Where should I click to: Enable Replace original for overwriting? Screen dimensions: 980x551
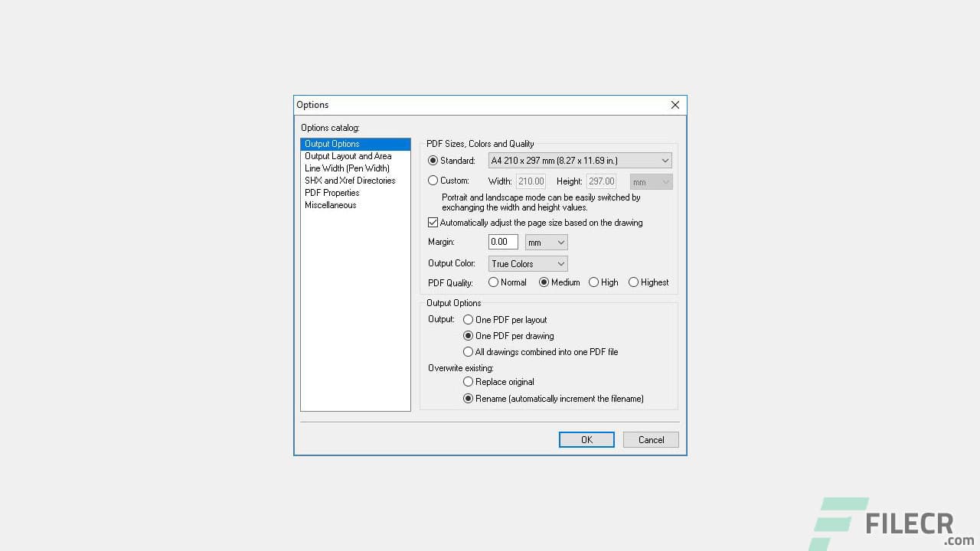point(468,382)
